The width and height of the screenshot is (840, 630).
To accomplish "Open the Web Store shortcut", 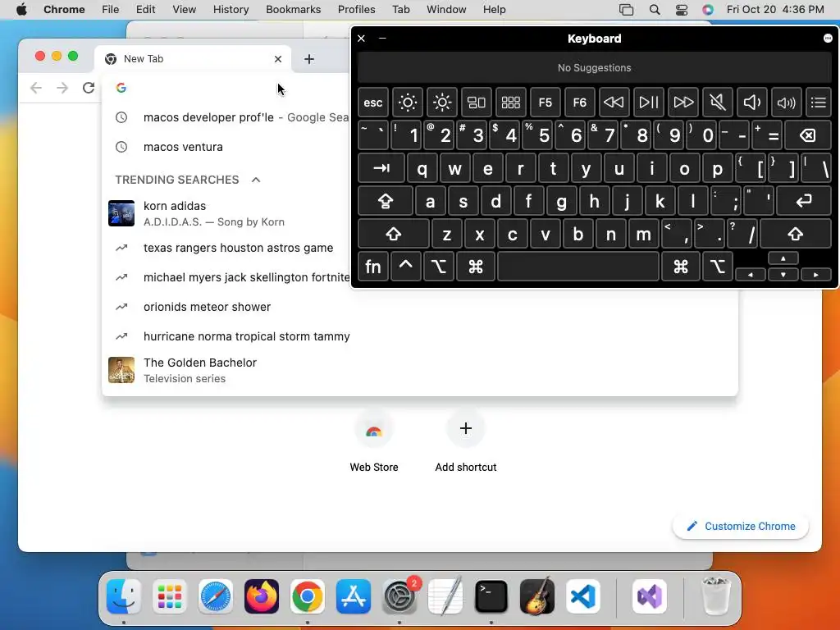I will tap(374, 441).
